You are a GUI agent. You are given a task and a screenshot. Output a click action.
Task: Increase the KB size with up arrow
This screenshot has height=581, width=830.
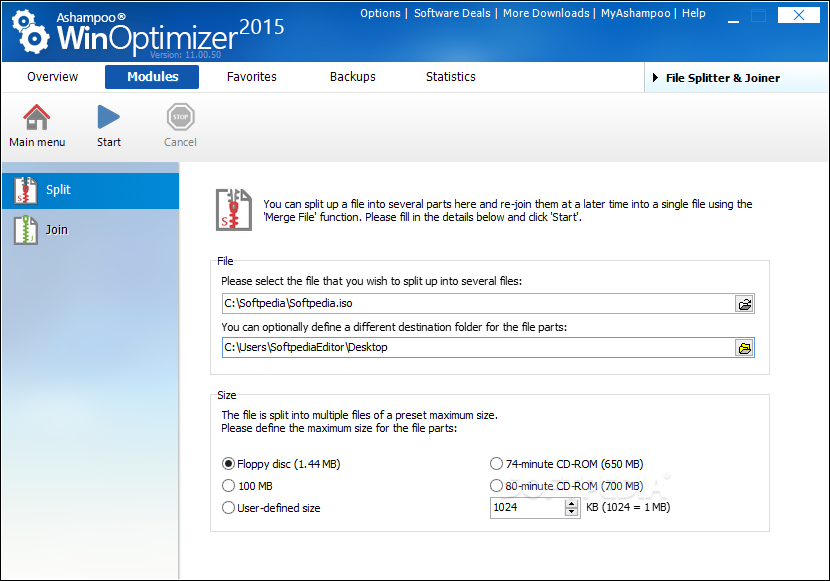(x=571, y=504)
